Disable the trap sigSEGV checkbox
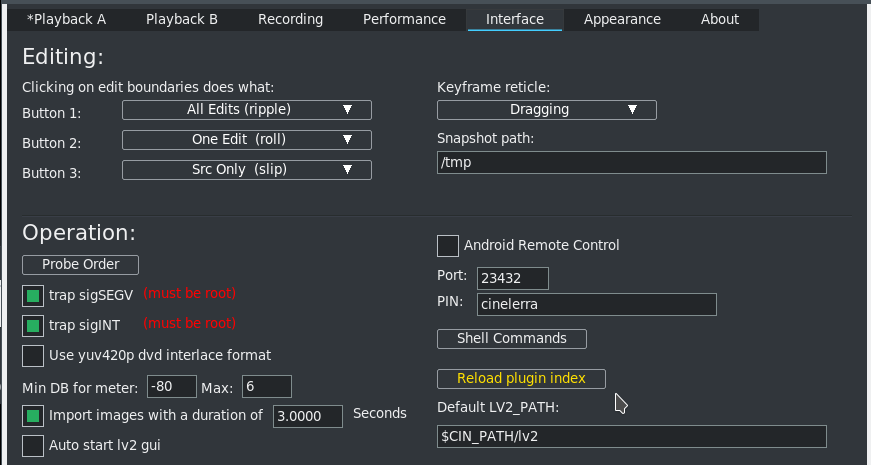The height and width of the screenshot is (465, 871). click(33, 295)
